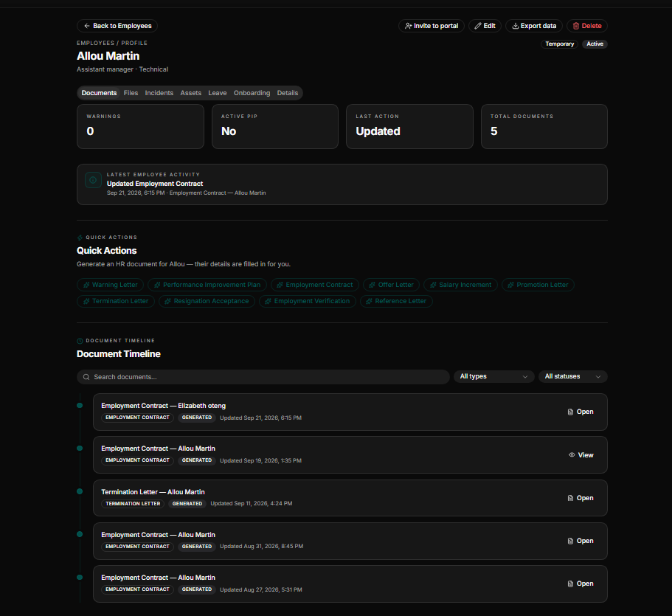Open the All statuses dropdown
The image size is (672, 616).
(x=572, y=376)
